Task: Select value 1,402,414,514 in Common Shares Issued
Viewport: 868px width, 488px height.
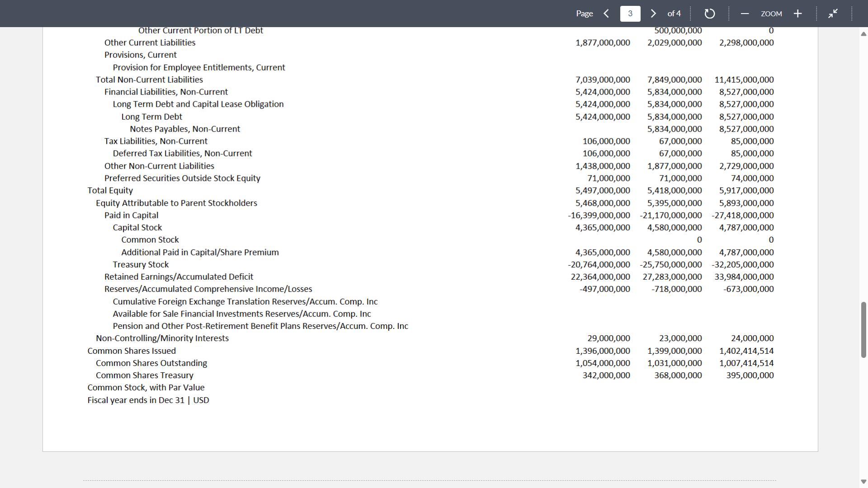Action: (746, 351)
